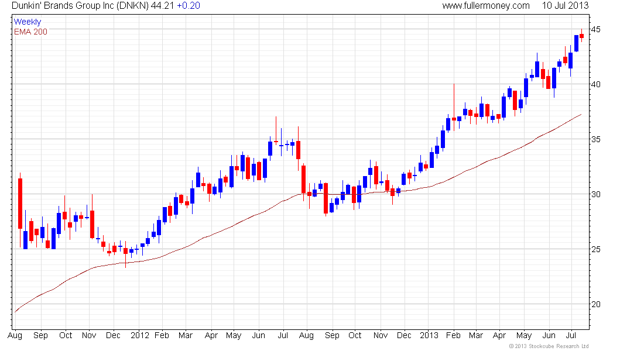Screen dimensions: 644x351
Task: Click the Mar label after 2012
Action: pyautogui.click(x=186, y=335)
